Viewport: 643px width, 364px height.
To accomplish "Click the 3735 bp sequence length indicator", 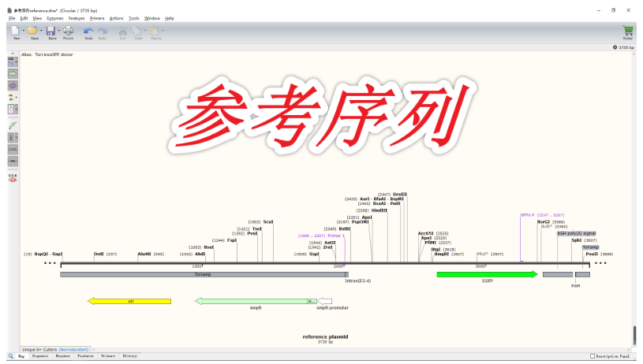I will [x=623, y=47].
